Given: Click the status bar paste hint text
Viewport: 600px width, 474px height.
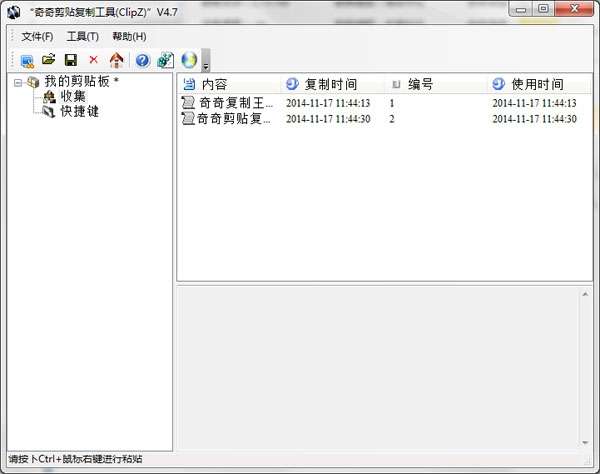Looking at the screenshot, I should point(75,459).
